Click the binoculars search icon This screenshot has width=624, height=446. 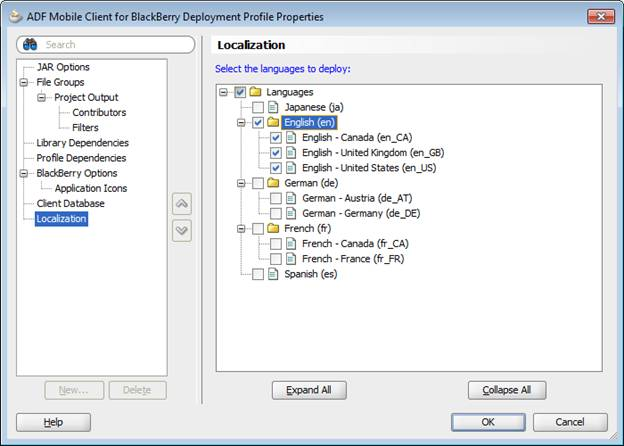[x=30, y=45]
